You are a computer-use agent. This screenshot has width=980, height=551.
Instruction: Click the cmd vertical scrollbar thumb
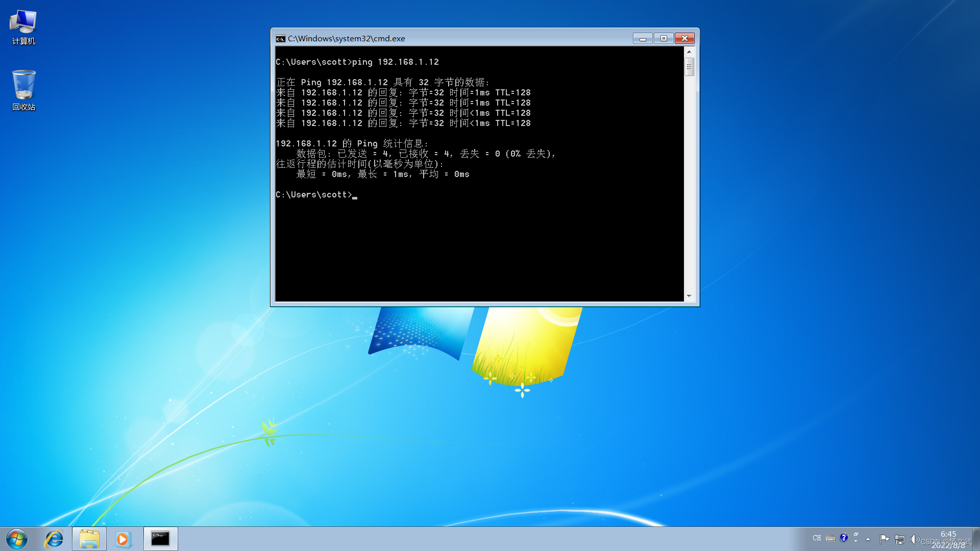[689, 67]
